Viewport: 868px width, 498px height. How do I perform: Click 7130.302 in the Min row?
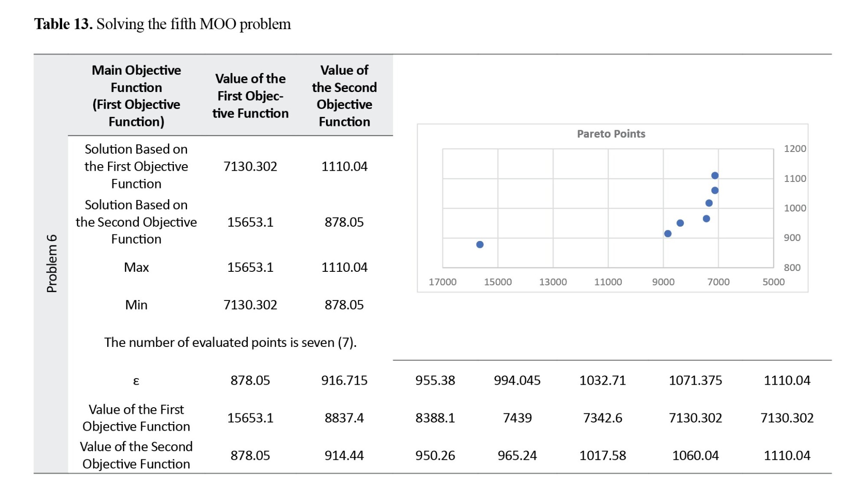[x=250, y=305]
